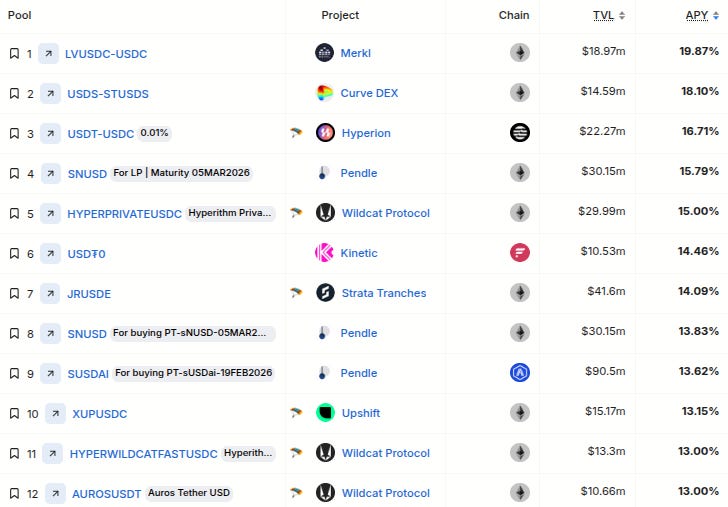Bookmark the USDT-USDC pool
This screenshot has height=507, width=728.
pos(14,133)
